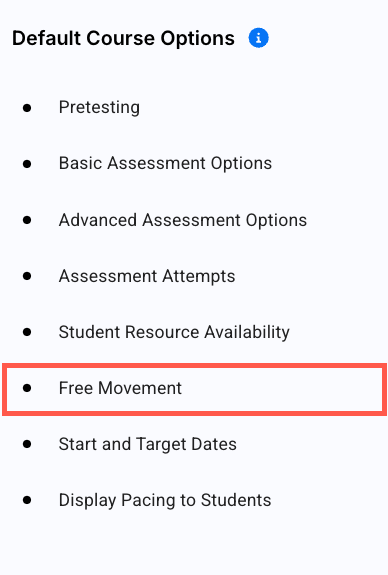Click the bullet beside Student Resource Availability
Screen dimensions: 388x575
(27, 332)
